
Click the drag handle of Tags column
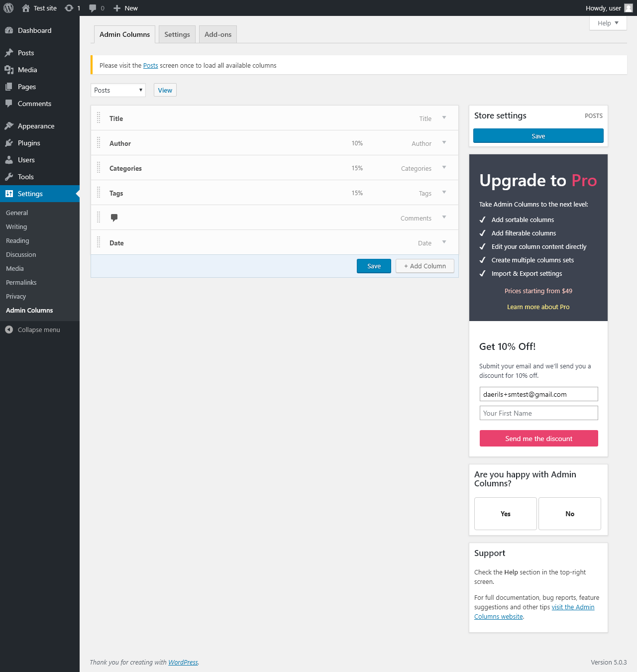click(x=99, y=193)
